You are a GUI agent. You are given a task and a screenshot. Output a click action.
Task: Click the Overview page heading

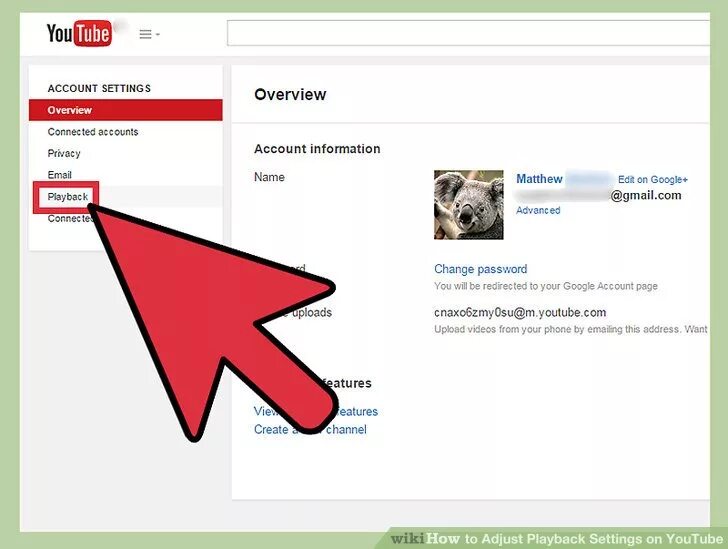pyautogui.click(x=290, y=94)
